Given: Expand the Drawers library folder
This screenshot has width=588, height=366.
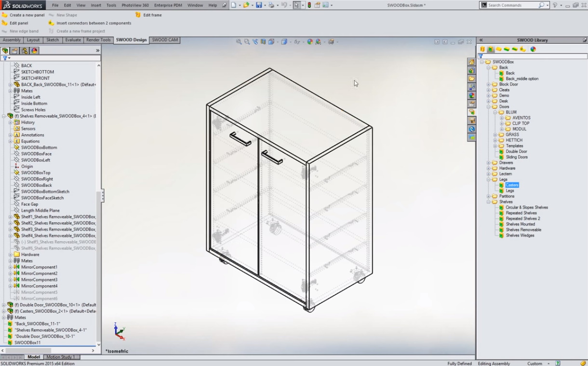Looking at the screenshot, I should [x=488, y=163].
